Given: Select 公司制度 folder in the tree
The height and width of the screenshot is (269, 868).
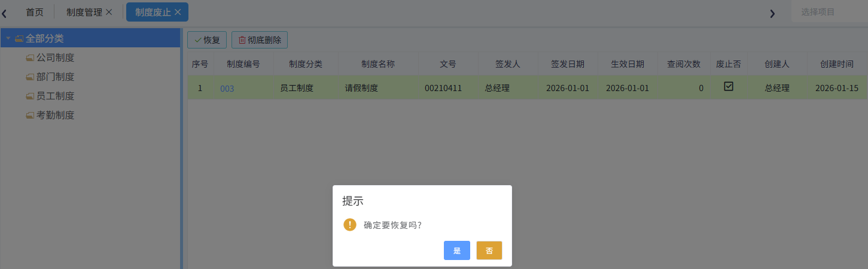Looking at the screenshot, I should click(55, 58).
